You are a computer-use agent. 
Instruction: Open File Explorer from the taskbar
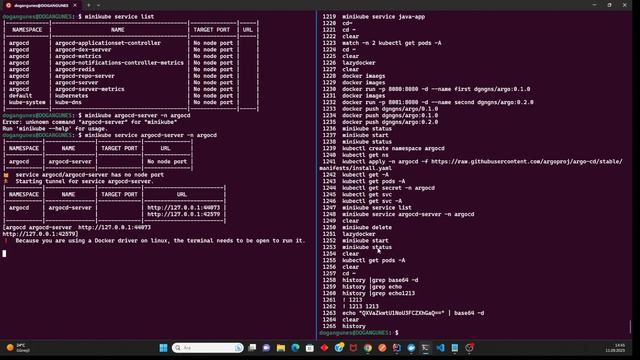(x=281, y=348)
